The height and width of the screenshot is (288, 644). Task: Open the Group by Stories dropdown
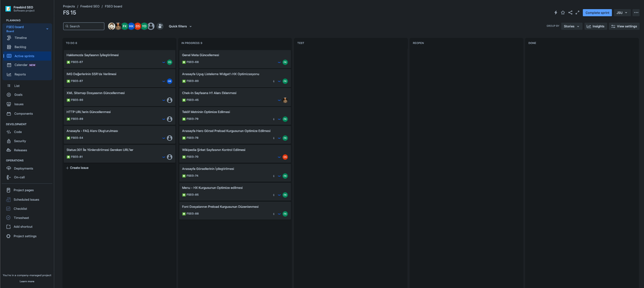[x=572, y=26]
